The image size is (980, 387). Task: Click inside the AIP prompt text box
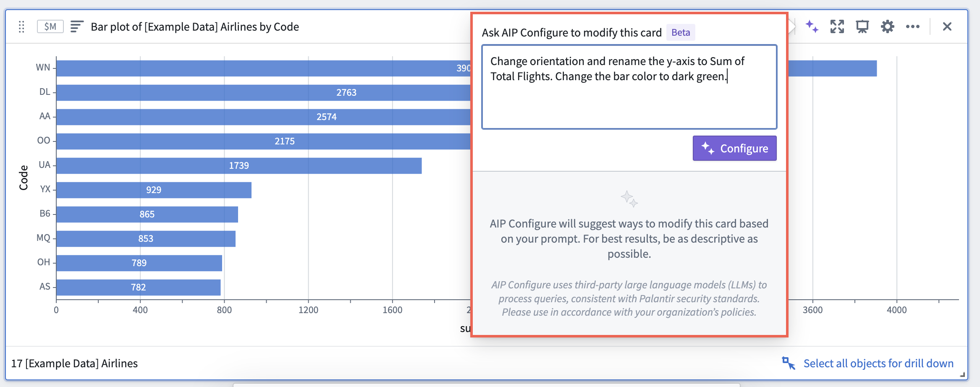[x=629, y=87]
